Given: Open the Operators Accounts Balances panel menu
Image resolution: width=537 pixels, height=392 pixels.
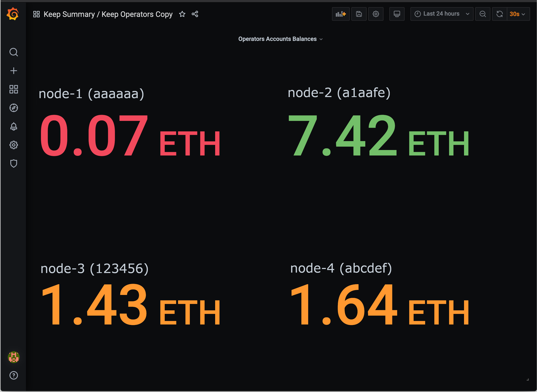Looking at the screenshot, I should coord(280,39).
